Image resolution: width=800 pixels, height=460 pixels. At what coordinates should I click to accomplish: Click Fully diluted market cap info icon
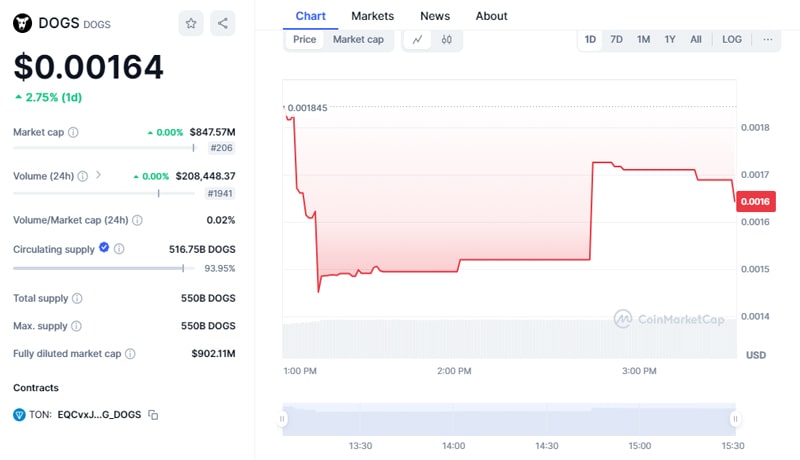[x=130, y=353]
